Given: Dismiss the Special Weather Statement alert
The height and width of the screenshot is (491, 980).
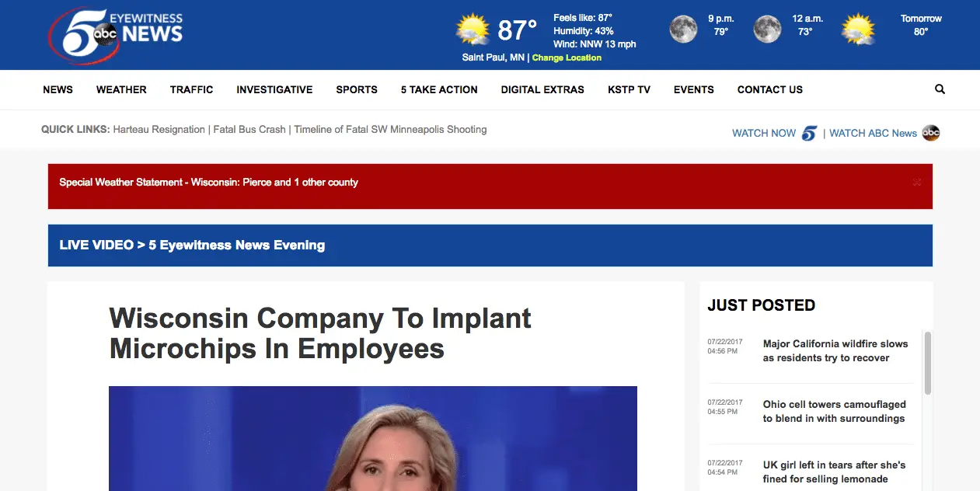Looking at the screenshot, I should [917, 183].
